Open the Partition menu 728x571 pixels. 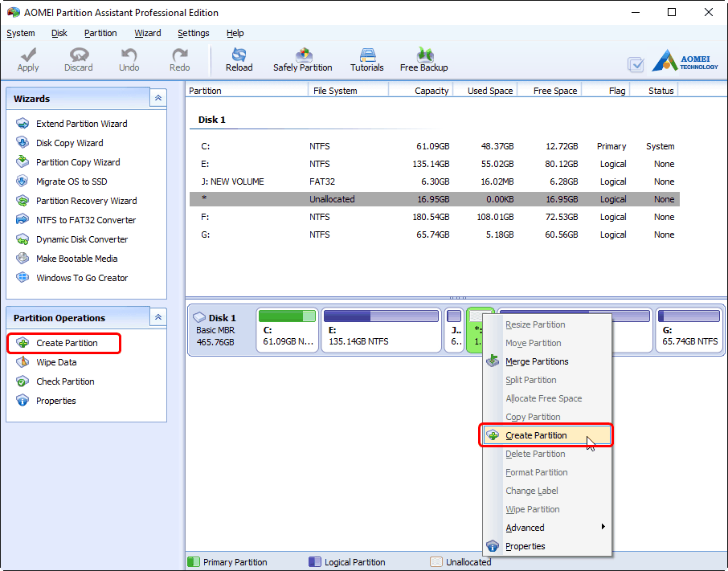pos(100,33)
